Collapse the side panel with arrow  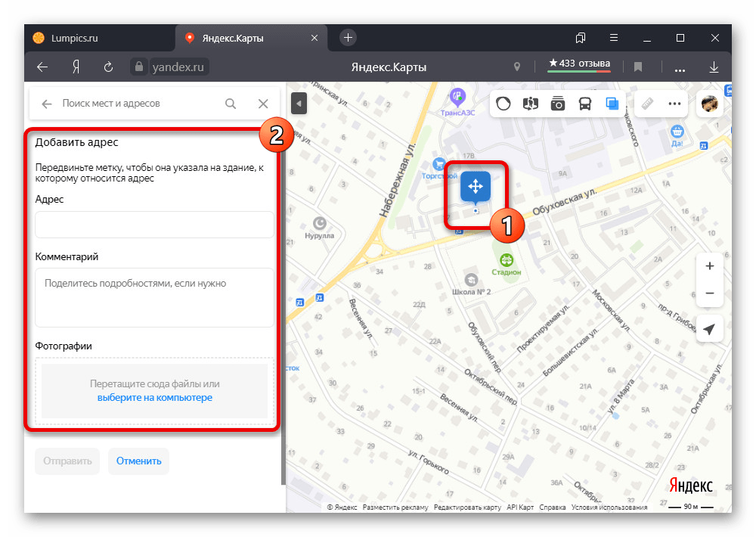pyautogui.click(x=299, y=103)
